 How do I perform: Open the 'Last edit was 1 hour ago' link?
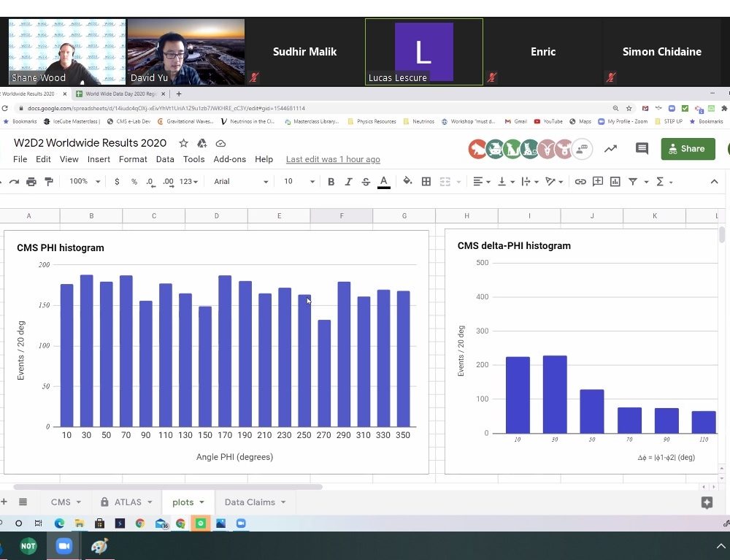333,159
